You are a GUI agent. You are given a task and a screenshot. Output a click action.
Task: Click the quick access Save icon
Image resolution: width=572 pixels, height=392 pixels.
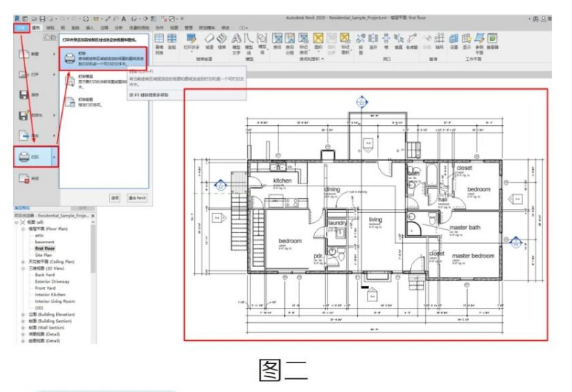pos(42,19)
